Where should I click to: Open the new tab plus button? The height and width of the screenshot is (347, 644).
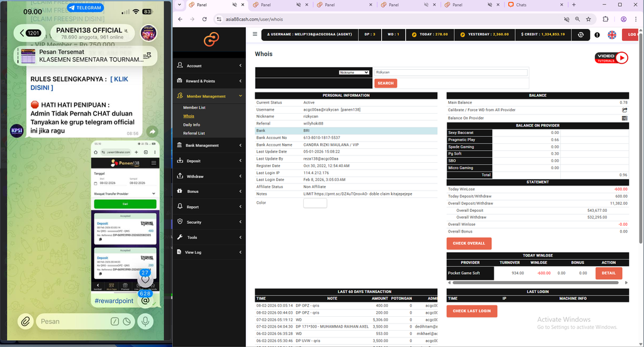coord(574,5)
